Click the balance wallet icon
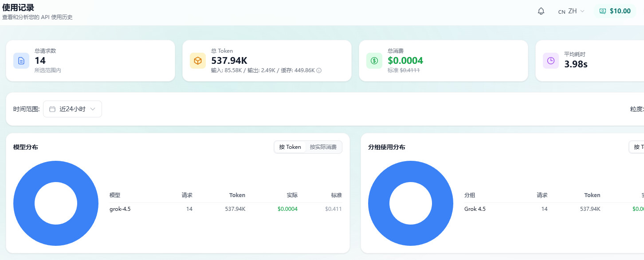The image size is (644, 260). coord(603,11)
